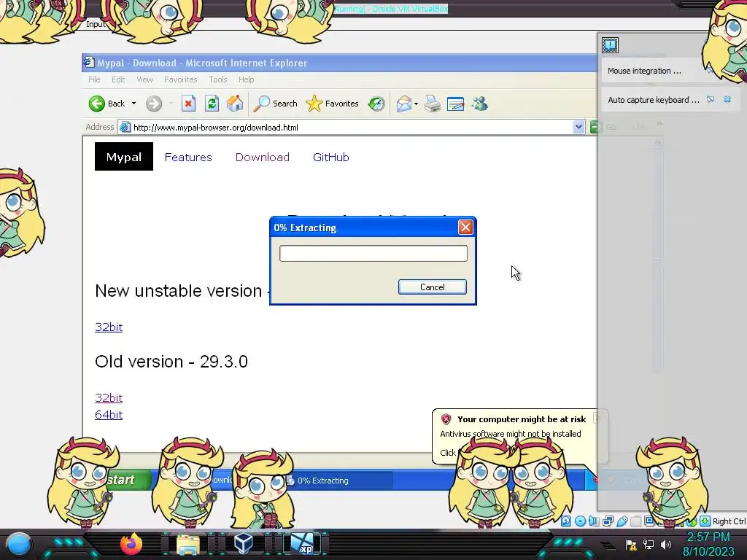Close the 0% Extracting dialog

pyautogui.click(x=465, y=227)
